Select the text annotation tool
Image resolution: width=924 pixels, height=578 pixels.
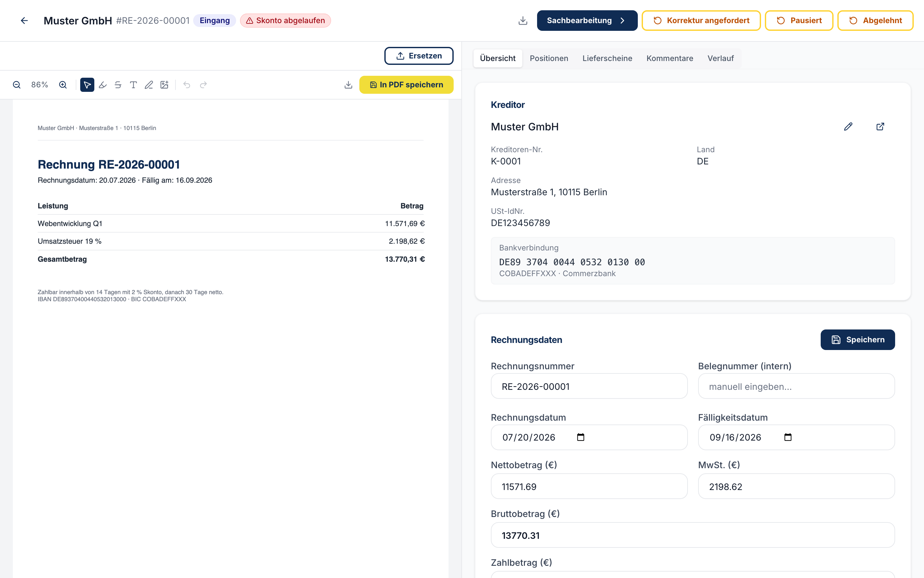click(x=133, y=85)
